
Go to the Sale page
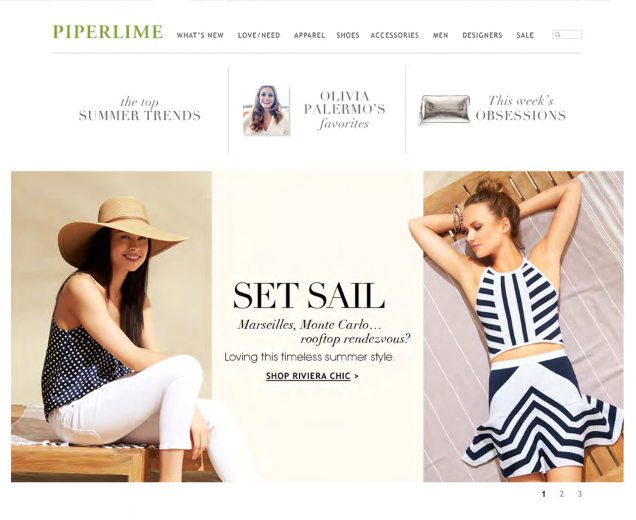(525, 35)
